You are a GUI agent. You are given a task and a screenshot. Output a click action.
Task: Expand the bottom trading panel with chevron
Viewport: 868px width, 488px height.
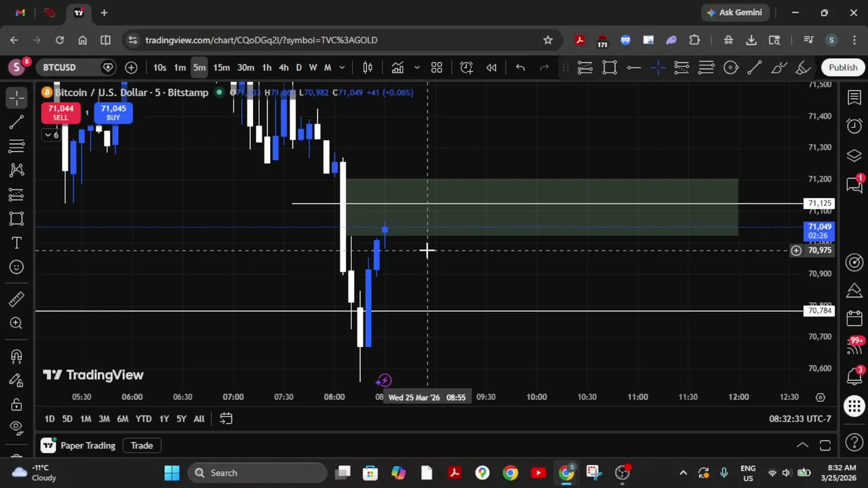point(802,445)
